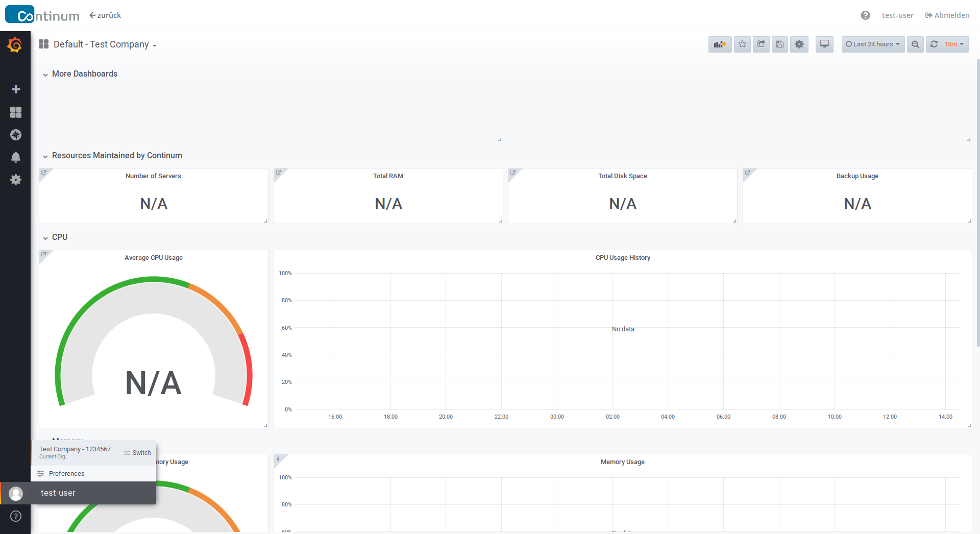Open the Default - Test Company dashboard picker

click(105, 44)
